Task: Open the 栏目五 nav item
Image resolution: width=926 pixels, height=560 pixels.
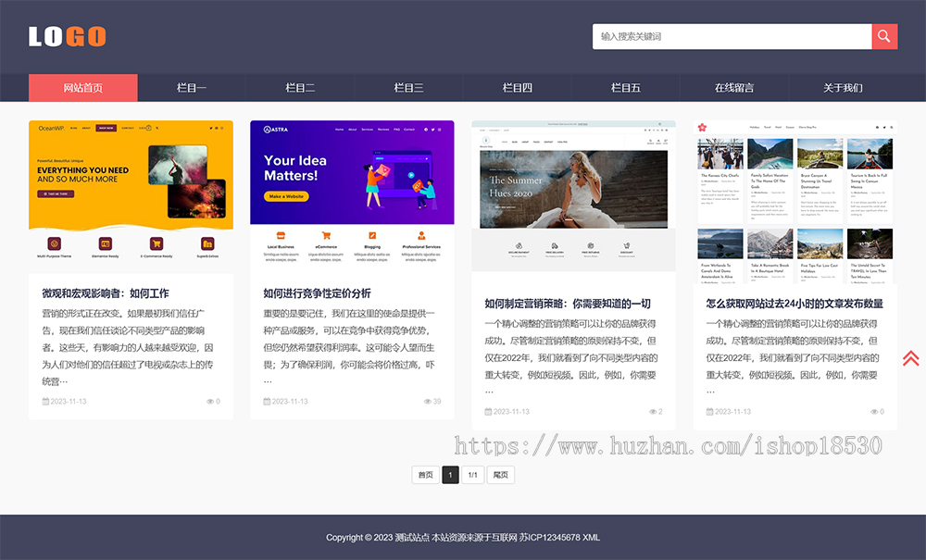Action: click(x=625, y=88)
